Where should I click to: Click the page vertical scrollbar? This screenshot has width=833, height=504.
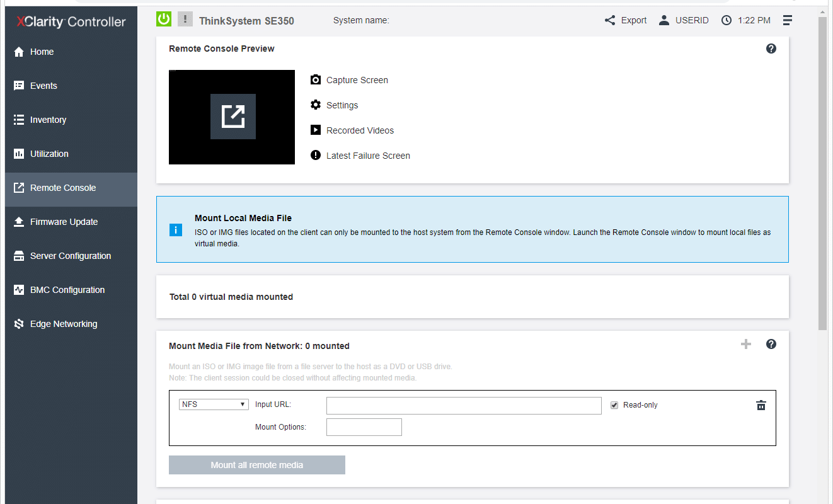point(823,173)
